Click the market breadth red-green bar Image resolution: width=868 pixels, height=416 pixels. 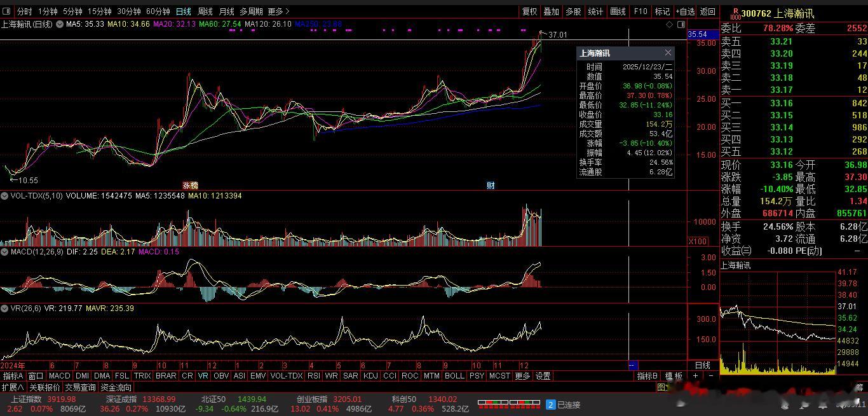point(509,403)
